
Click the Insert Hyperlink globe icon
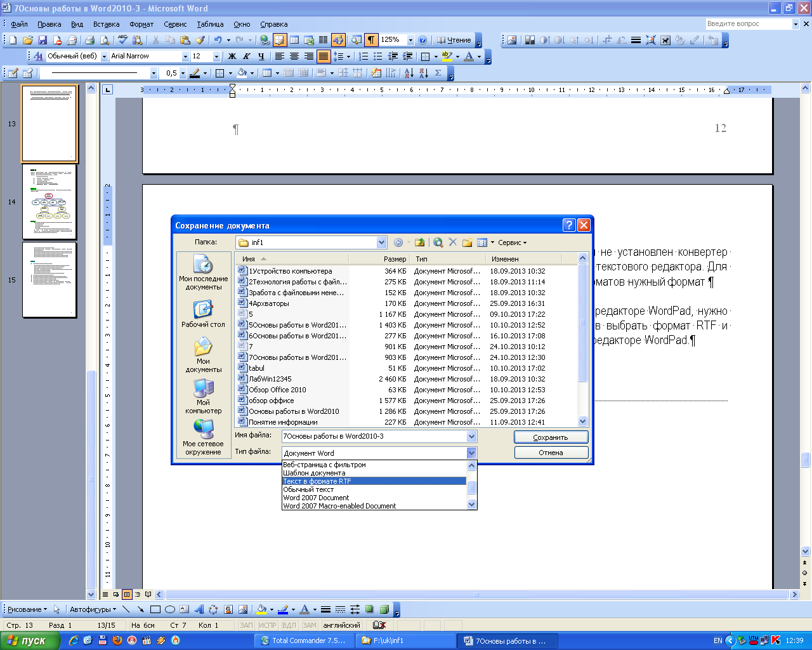point(265,40)
